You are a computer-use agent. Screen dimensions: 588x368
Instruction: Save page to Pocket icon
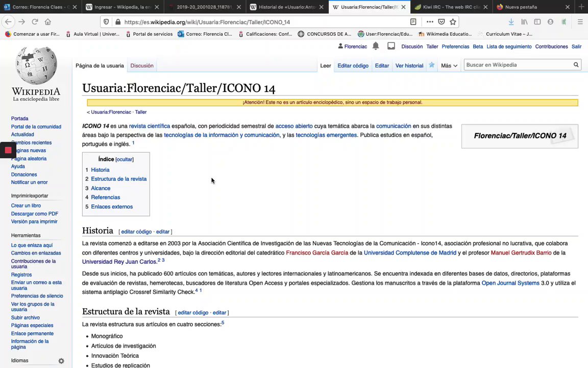click(x=442, y=22)
